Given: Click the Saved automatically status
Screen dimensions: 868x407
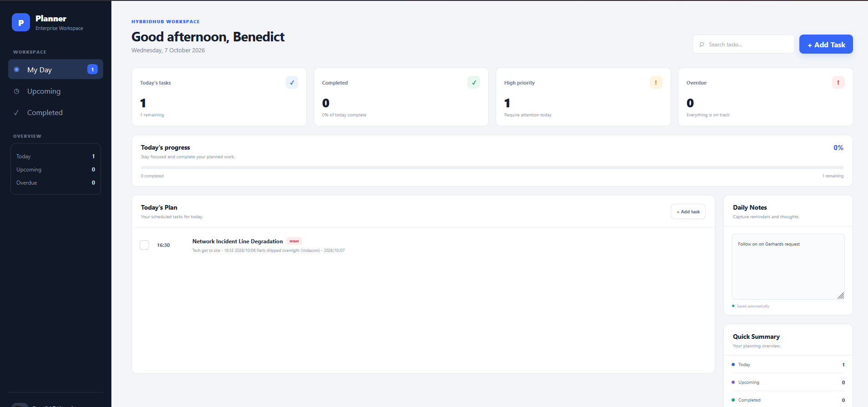Looking at the screenshot, I should click(751, 306).
